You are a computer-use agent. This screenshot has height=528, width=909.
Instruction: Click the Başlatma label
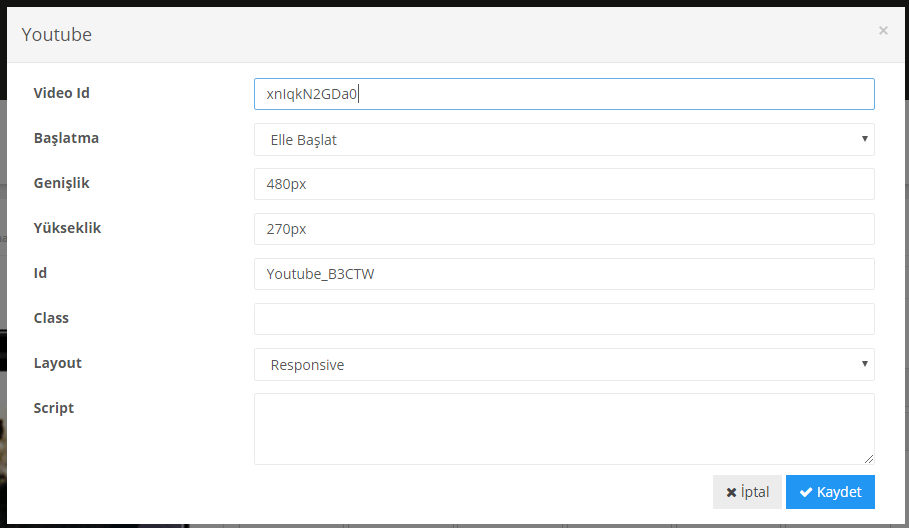click(x=66, y=138)
